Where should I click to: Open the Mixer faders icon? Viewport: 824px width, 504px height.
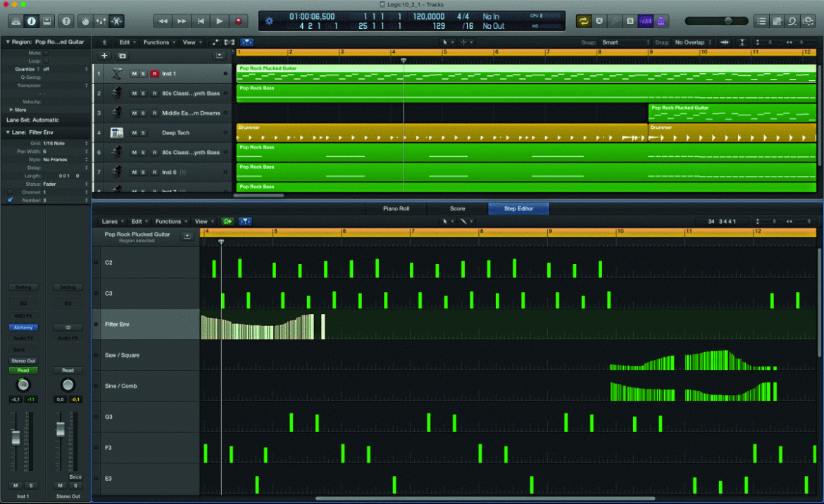tap(101, 21)
